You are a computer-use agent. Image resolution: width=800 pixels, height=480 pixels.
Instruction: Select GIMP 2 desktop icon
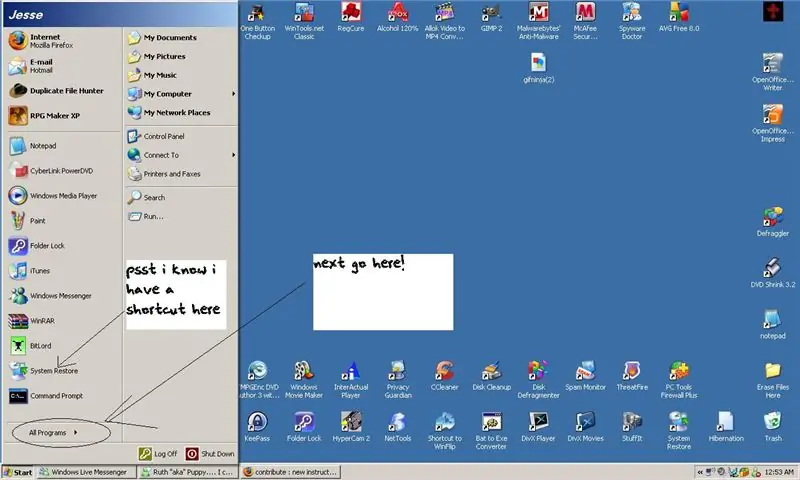pyautogui.click(x=491, y=17)
